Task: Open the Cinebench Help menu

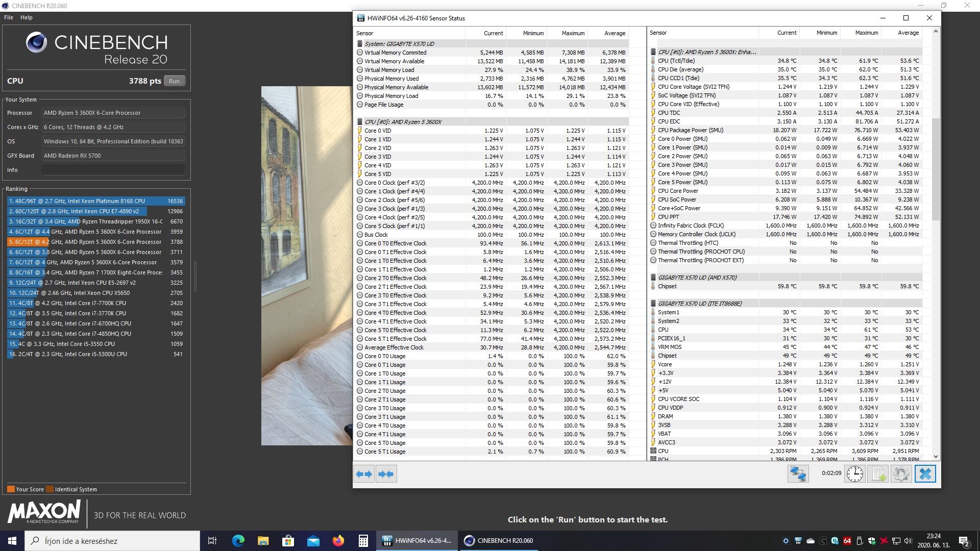Action: [x=27, y=17]
